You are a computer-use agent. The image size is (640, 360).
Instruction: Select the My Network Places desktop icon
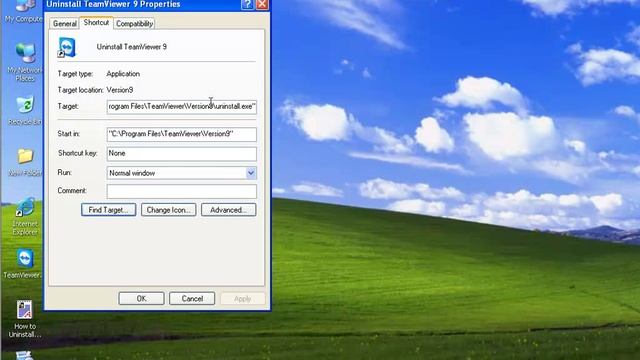(x=25, y=62)
